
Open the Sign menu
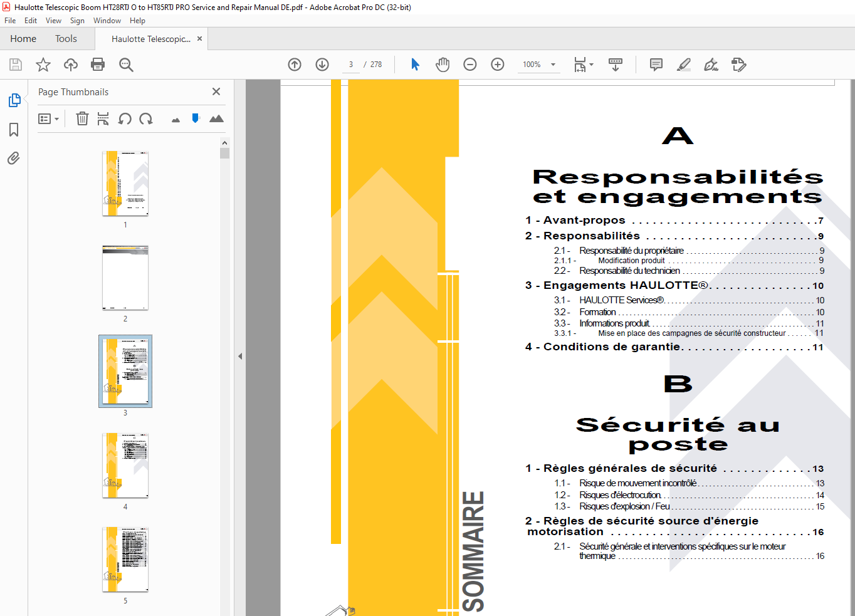[x=77, y=21]
